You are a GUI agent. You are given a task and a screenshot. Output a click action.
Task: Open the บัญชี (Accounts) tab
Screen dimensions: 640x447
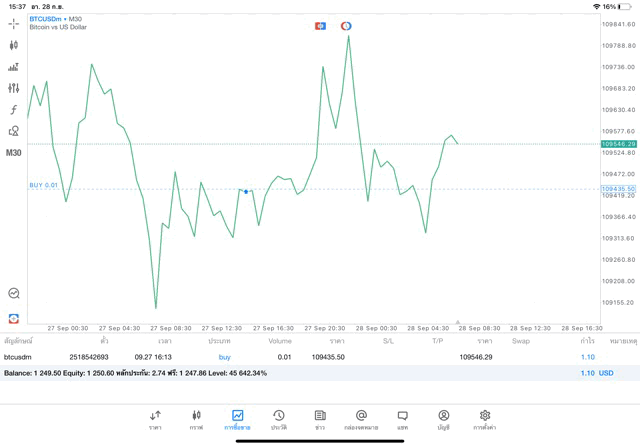coord(443,419)
